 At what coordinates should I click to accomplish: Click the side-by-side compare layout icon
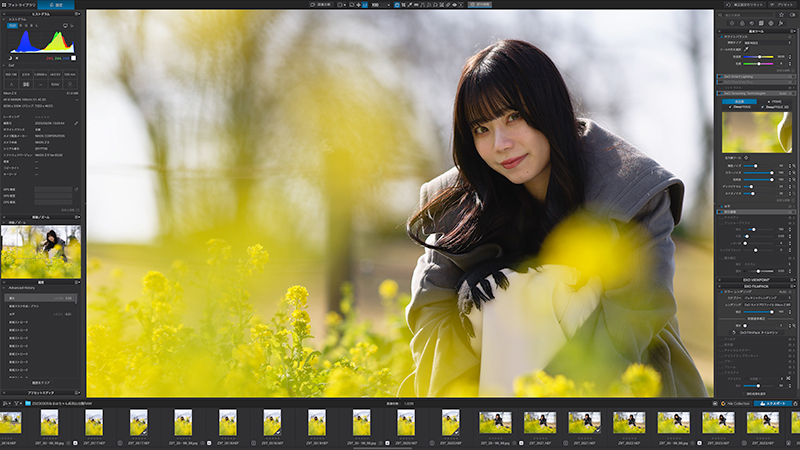(340, 5)
